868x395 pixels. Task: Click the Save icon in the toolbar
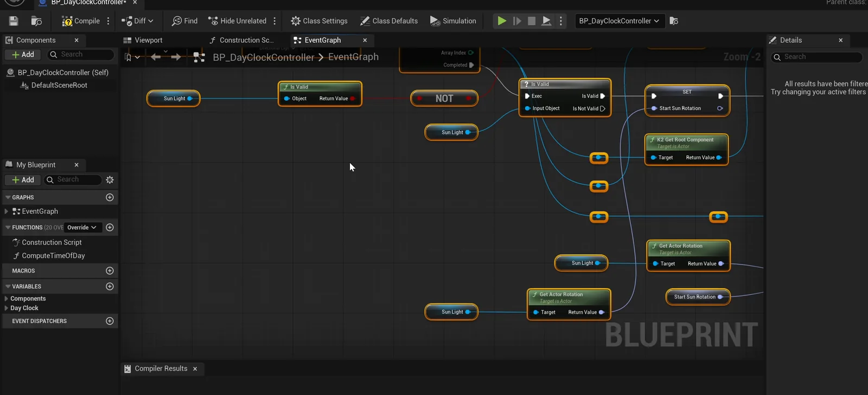(14, 21)
